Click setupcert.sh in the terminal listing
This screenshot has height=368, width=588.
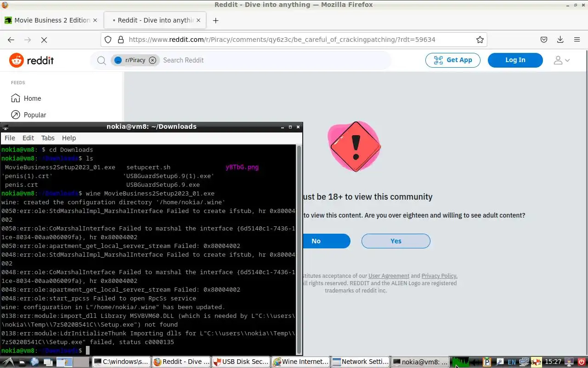148,167
